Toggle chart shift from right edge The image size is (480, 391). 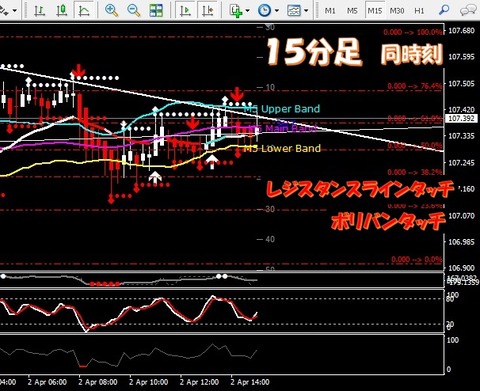[x=208, y=11]
